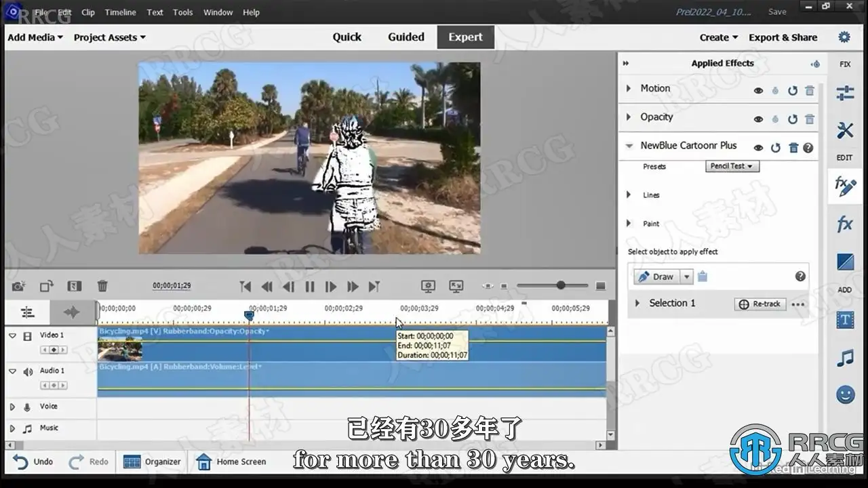Collapse the Applied Effects panel arrows

626,64
